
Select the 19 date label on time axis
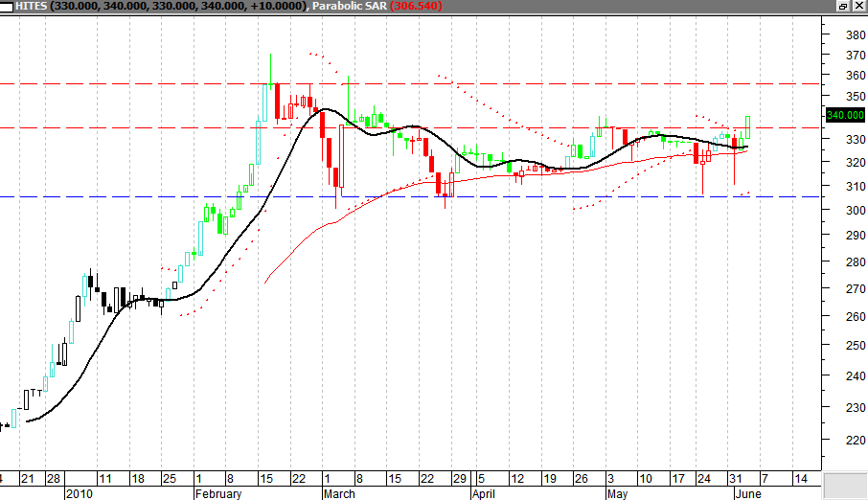tap(550, 479)
